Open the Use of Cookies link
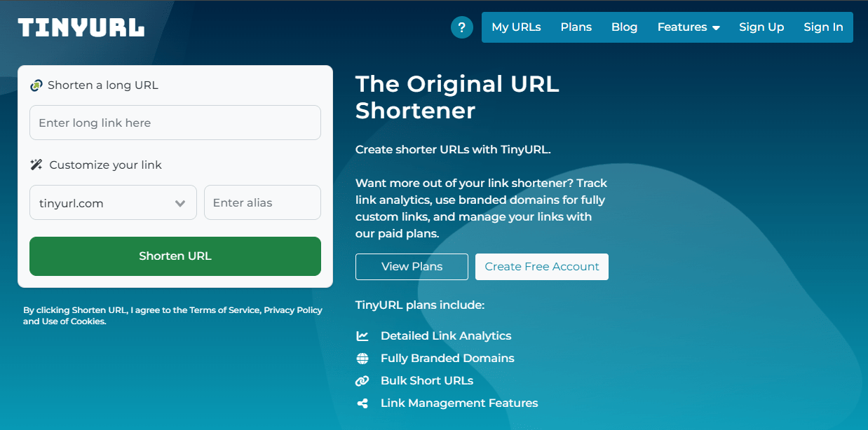Viewport: 868px width, 430px height. 74,322
